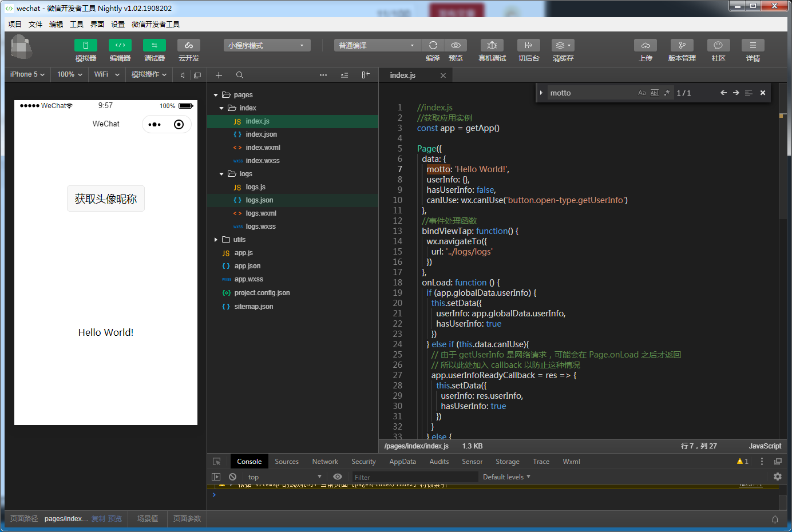Viewport: 792px width, 532px height.
Task: Expand the replace toggle arrow in find box
Action: pyautogui.click(x=541, y=93)
